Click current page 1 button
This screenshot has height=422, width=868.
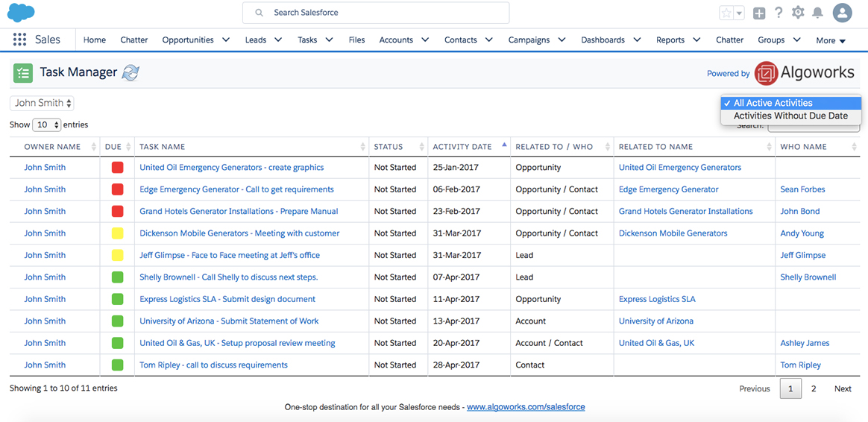(790, 388)
